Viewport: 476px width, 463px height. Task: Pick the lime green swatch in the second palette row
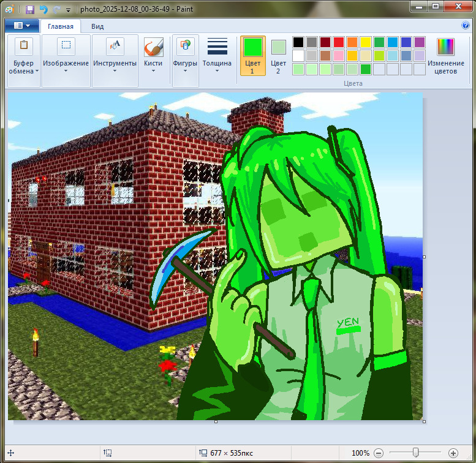pyautogui.click(x=379, y=56)
